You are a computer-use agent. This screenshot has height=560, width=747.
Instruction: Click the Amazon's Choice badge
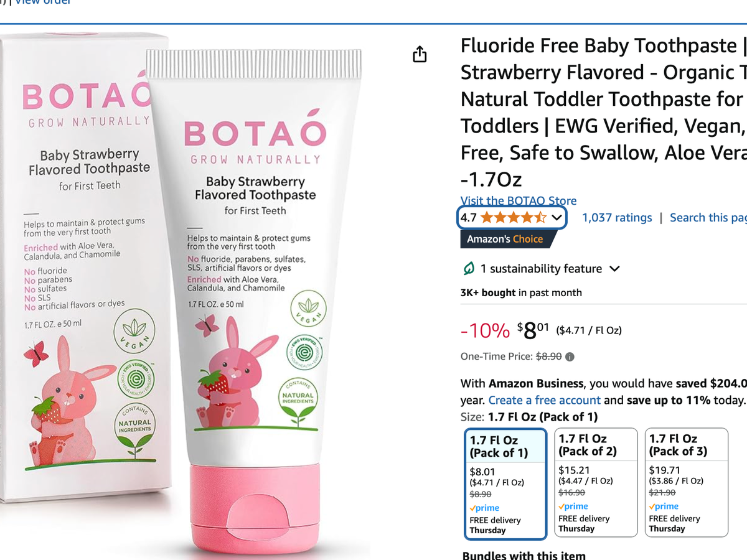505,239
